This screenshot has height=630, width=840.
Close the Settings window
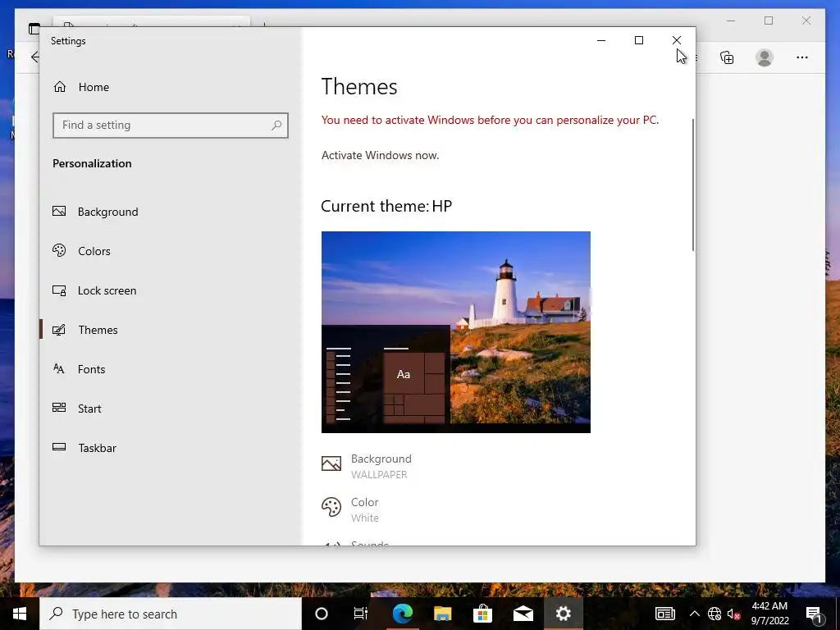click(x=677, y=40)
